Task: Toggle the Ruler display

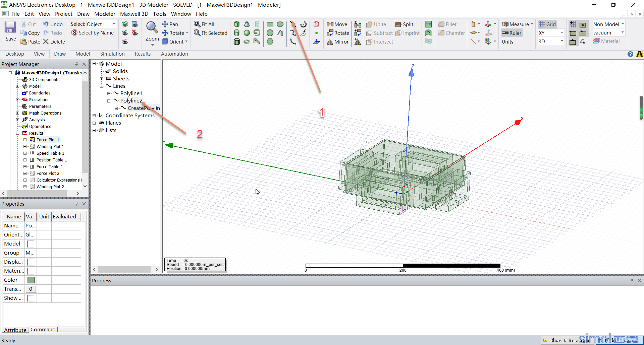Action: coord(512,33)
